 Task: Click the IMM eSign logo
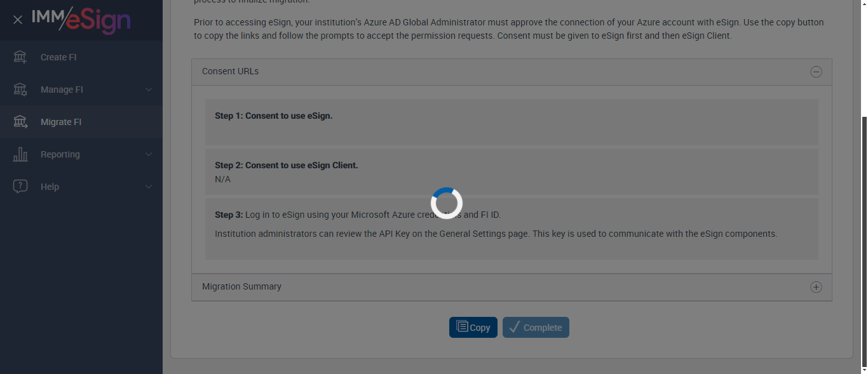pyautogui.click(x=81, y=20)
